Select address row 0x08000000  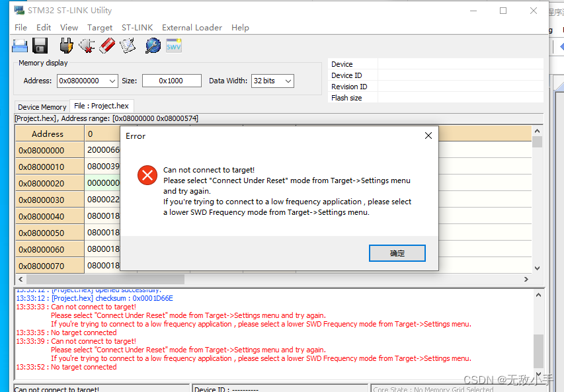(50, 150)
